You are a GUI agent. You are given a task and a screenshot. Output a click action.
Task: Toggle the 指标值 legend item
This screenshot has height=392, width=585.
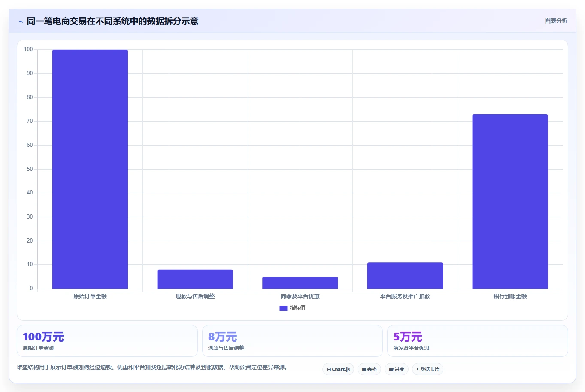pos(292,308)
